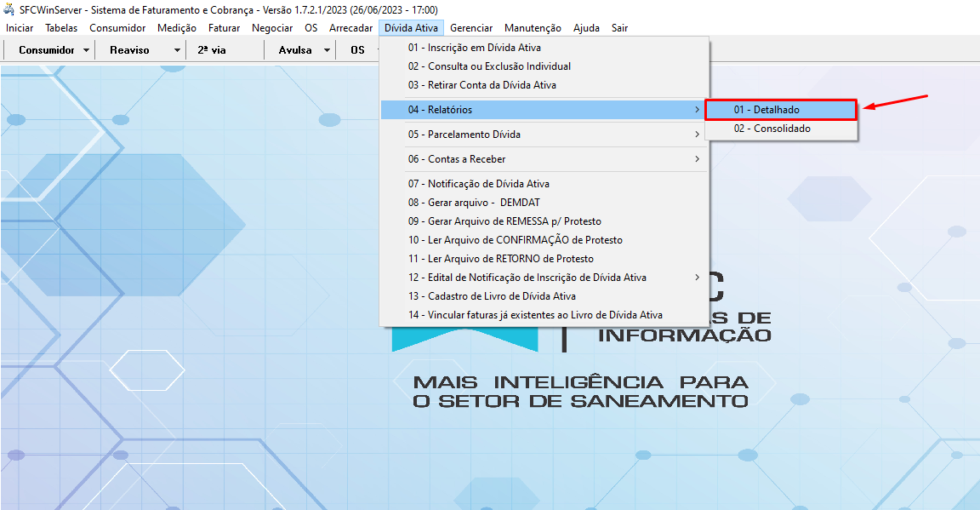Viewport: 980px width, 510px height.
Task: Click the 2ª via toolbar button
Action: [212, 50]
